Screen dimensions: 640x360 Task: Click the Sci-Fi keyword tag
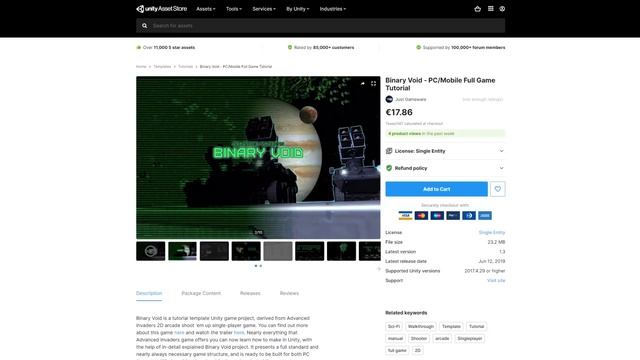point(394,327)
